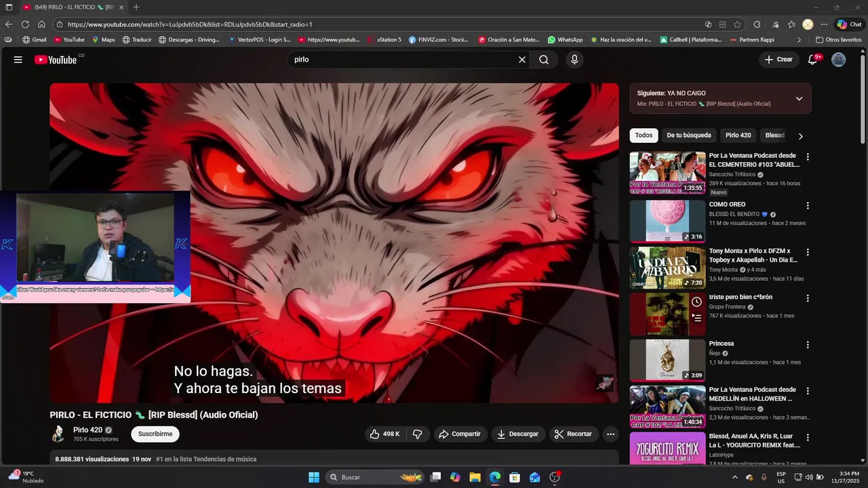Open volume control in system tray
Image resolution: width=868 pixels, height=488 pixels.
(x=809, y=477)
